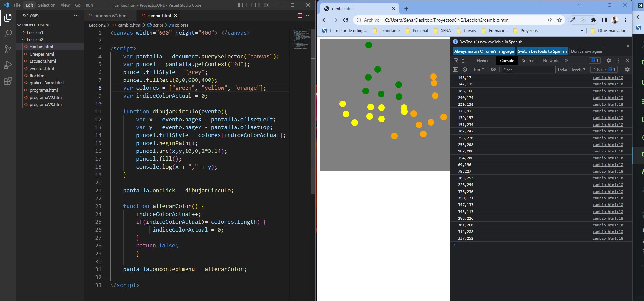Open the File menu
This screenshot has height=301, width=644.
pos(17,5)
